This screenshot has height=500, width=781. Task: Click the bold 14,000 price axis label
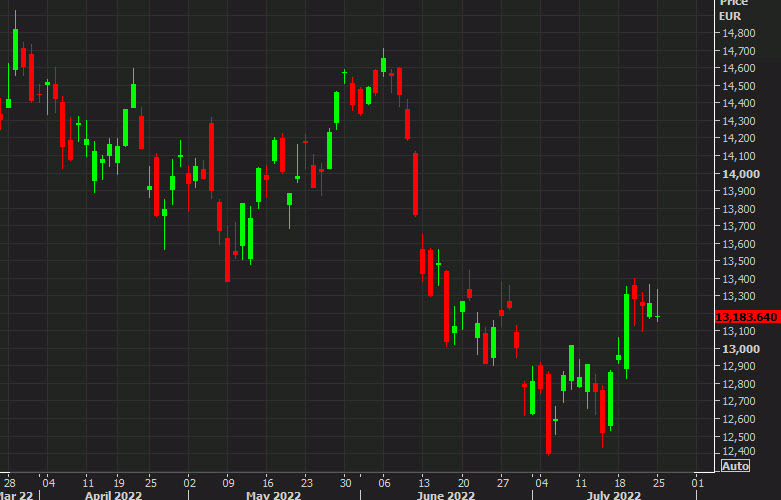click(x=741, y=174)
